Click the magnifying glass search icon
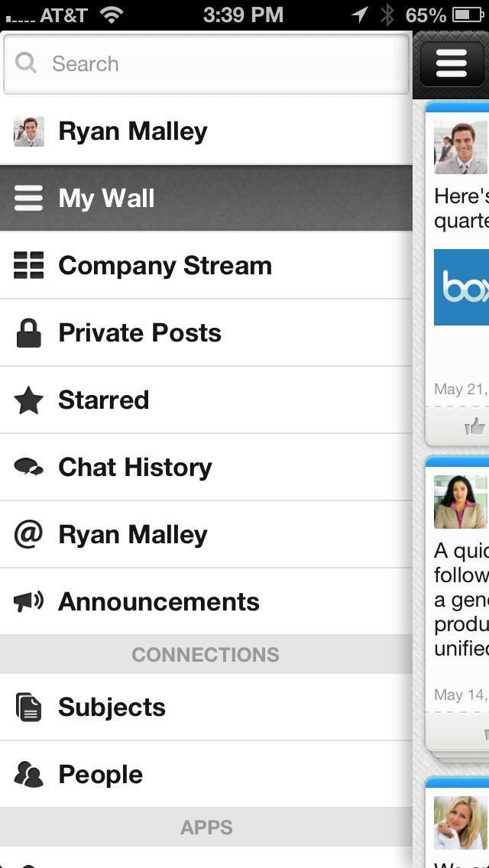Screen dimensions: 489x868 pos(26,63)
